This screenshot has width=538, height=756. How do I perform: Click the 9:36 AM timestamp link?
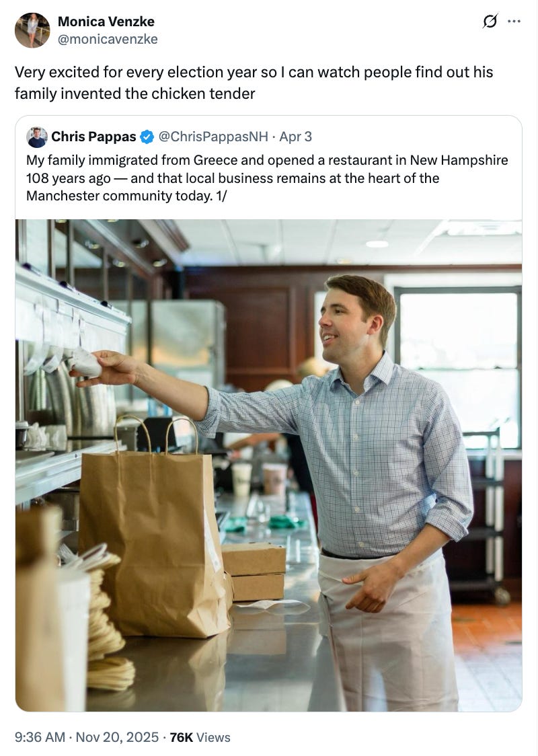click(x=40, y=737)
